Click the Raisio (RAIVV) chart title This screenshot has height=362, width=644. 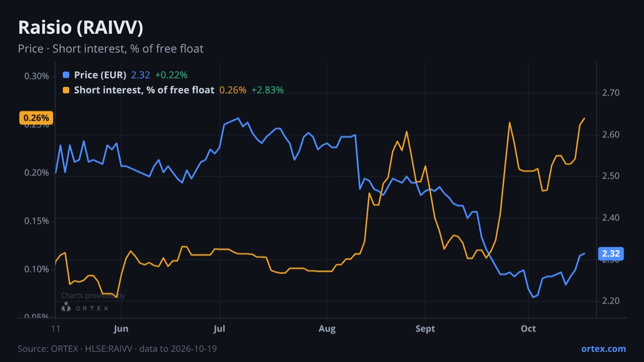[80, 27]
